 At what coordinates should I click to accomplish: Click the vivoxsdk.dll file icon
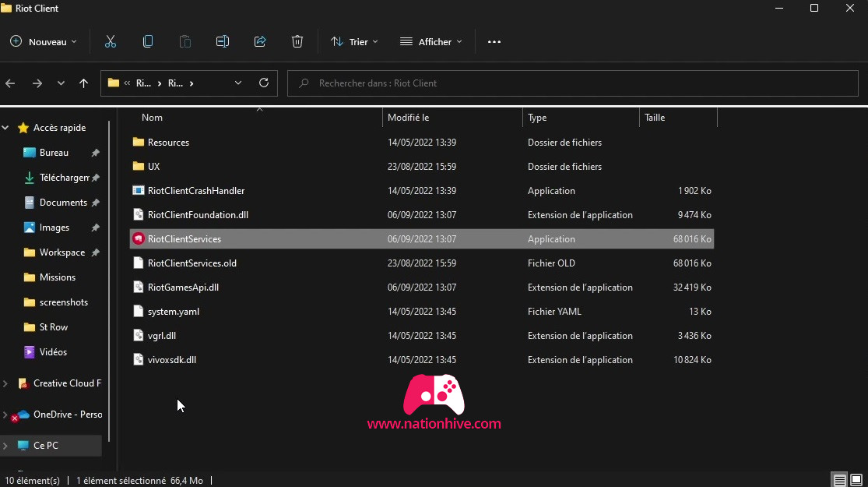coord(139,360)
